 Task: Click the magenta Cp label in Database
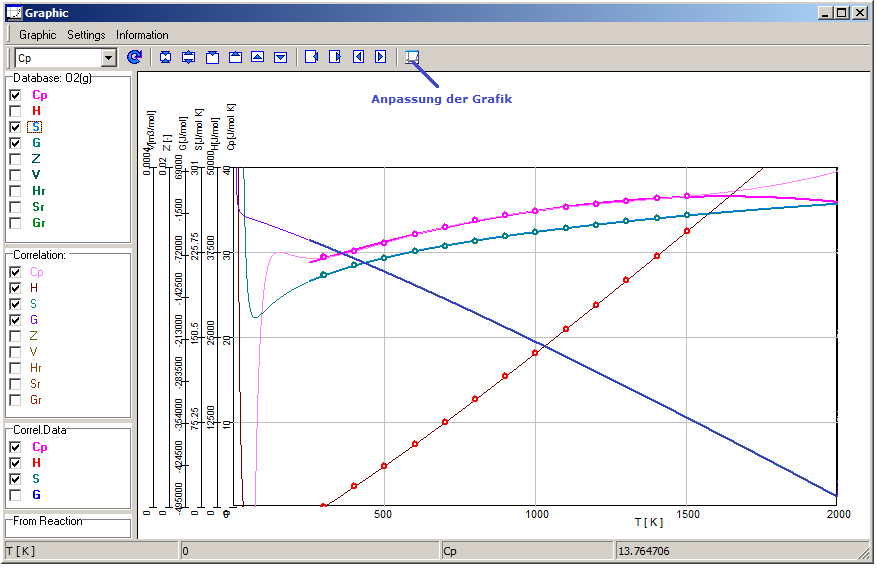(x=40, y=95)
